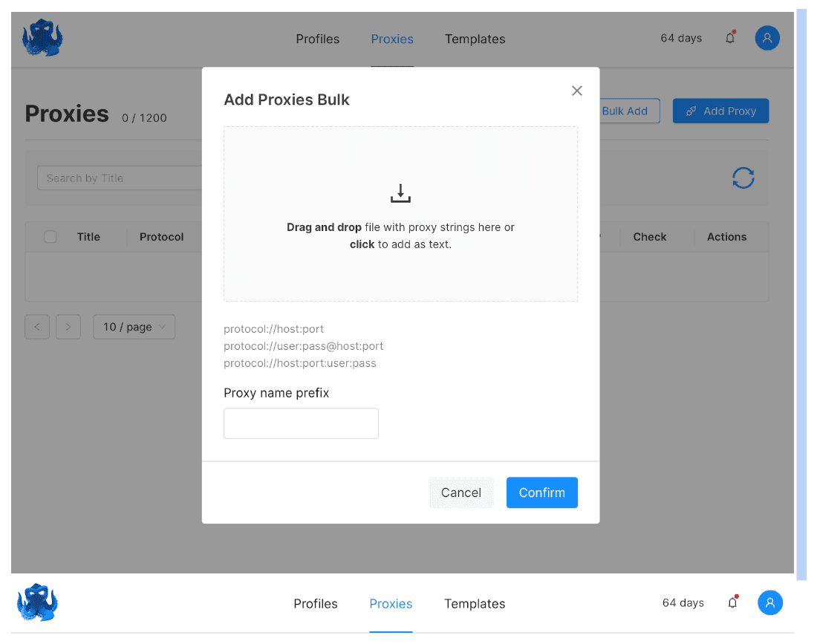Click the user avatar in the dimmed top header
Image resolution: width=817 pixels, height=644 pixels.
pos(767,38)
